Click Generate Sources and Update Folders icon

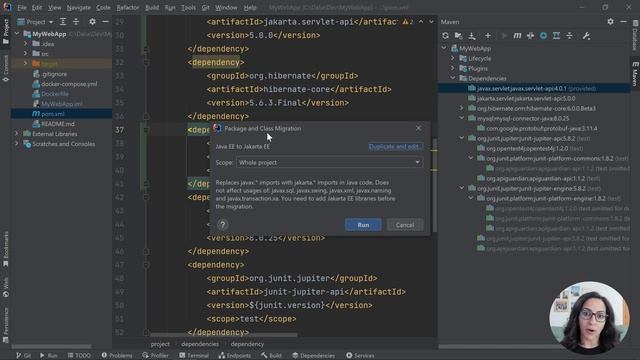tap(458, 36)
